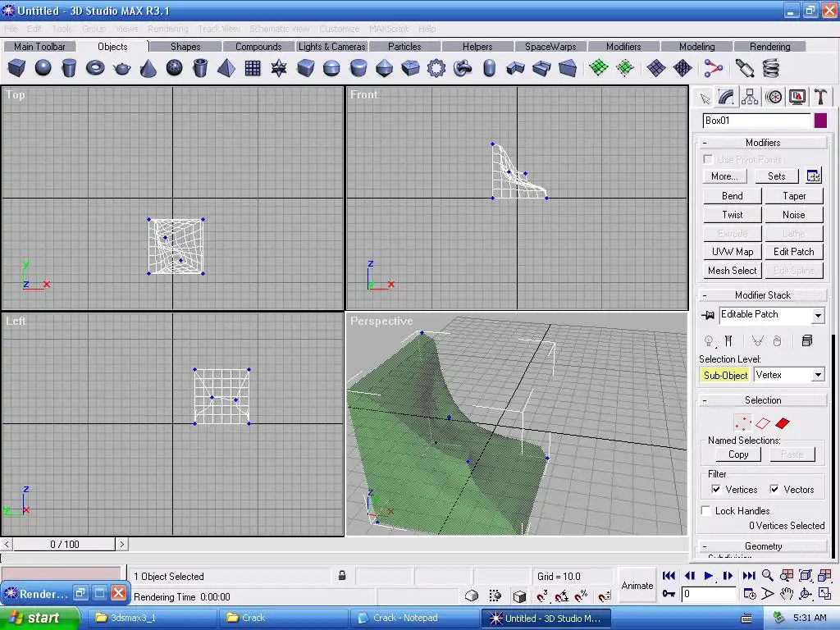Screen dimensions: 840x630
Task: Toggle Min/Max viewport icon
Action: 824,594
